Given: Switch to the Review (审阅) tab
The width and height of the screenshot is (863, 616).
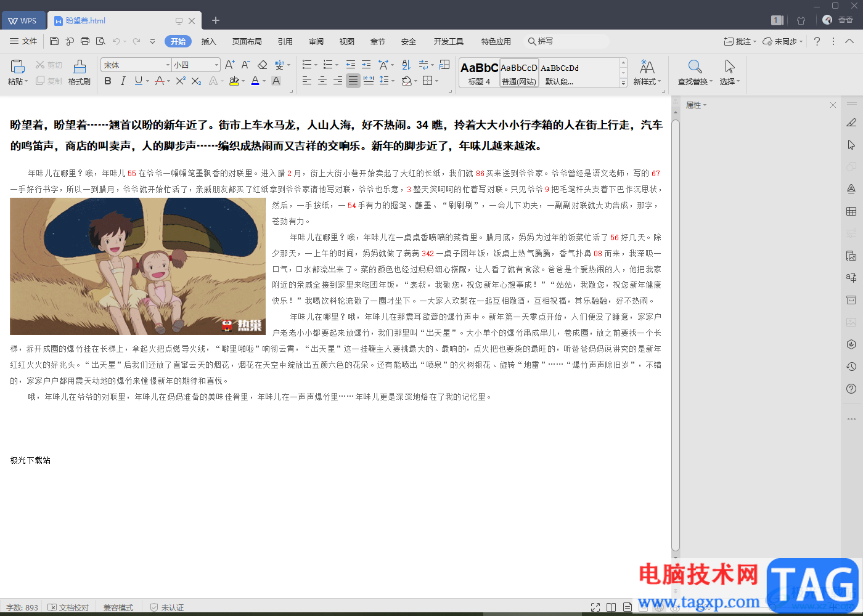Looking at the screenshot, I should [x=316, y=41].
